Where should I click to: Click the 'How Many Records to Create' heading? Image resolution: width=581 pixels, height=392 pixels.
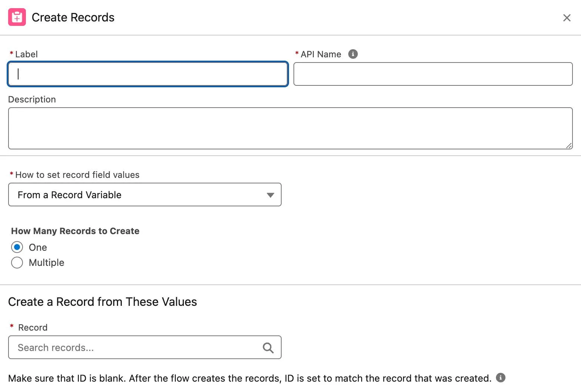coord(75,231)
